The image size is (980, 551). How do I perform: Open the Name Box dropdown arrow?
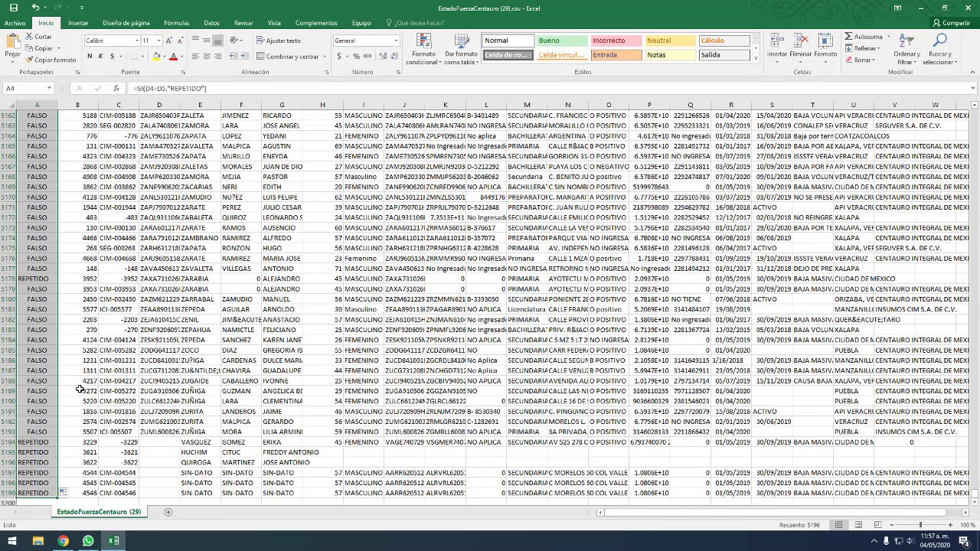(49, 88)
